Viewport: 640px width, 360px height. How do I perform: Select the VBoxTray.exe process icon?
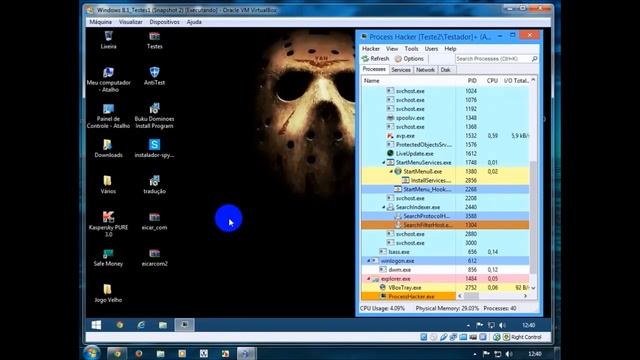[x=382, y=287]
